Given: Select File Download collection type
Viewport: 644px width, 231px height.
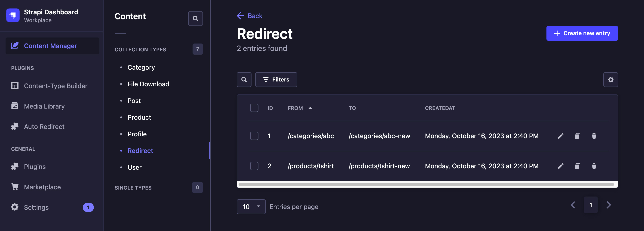Looking at the screenshot, I should [x=148, y=84].
